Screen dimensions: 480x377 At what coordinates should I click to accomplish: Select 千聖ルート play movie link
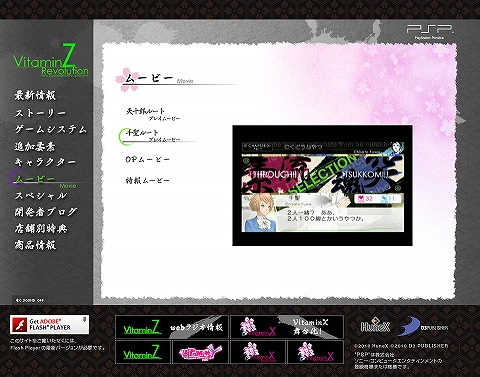coord(153,136)
